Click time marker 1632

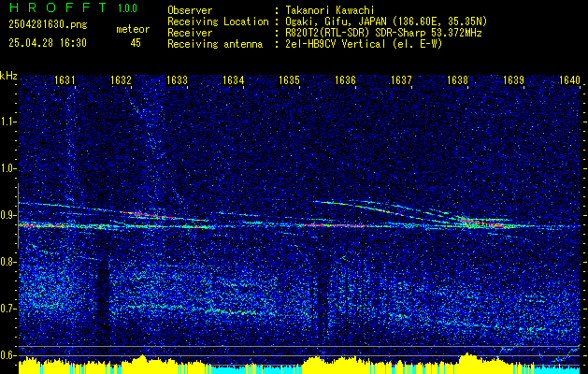point(122,79)
